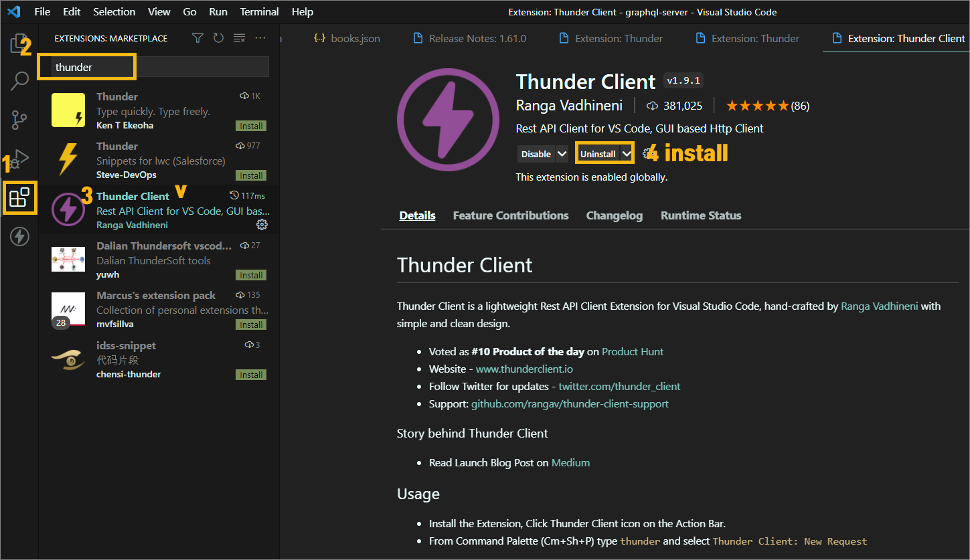This screenshot has height=560, width=970.
Task: Select Dalian Thundersoft extension entry
Action: click(x=159, y=260)
